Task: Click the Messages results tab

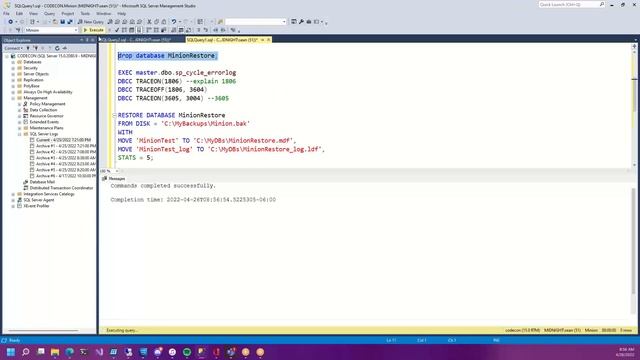Action: coord(114,178)
